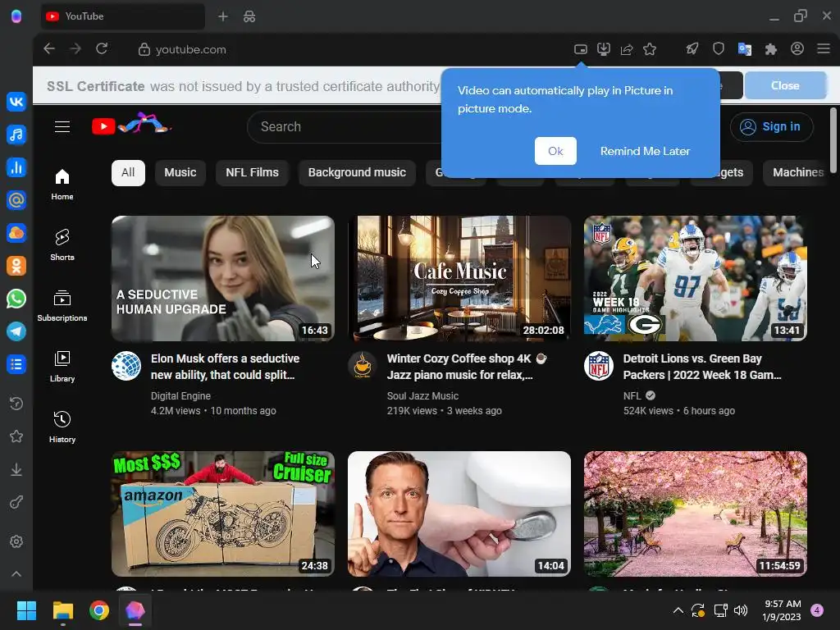Viewport: 840px width, 630px height.
Task: Open Odnoklassniki from sidebar
Action: tap(16, 266)
